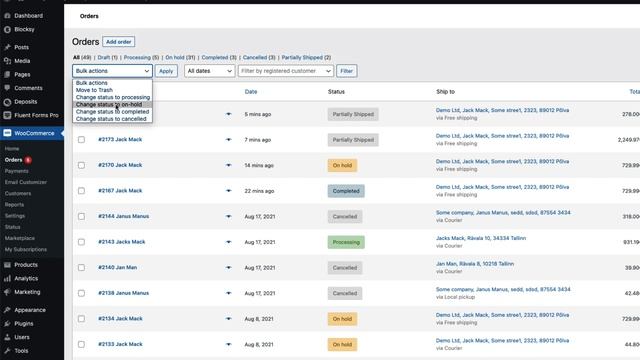Open the Dashboard icon in sidebar
640x360 pixels.
click(7, 16)
